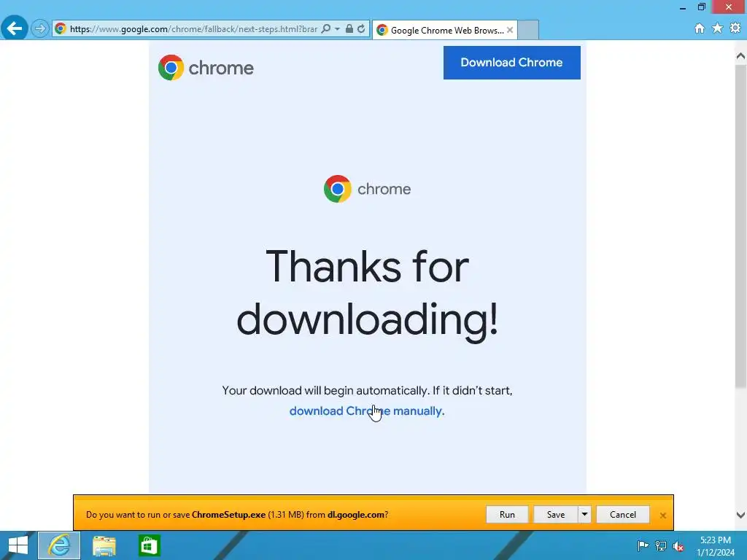Click the Action Center flag tray icon
This screenshot has height=560, width=747.
(643, 545)
